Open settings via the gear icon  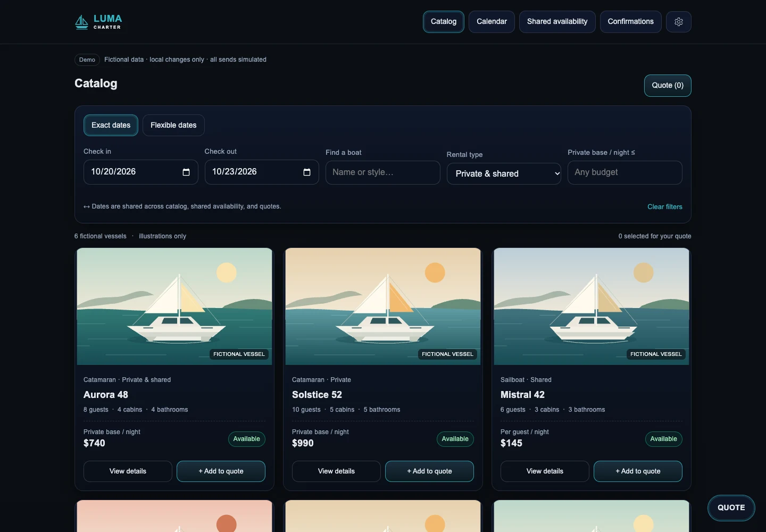(679, 22)
